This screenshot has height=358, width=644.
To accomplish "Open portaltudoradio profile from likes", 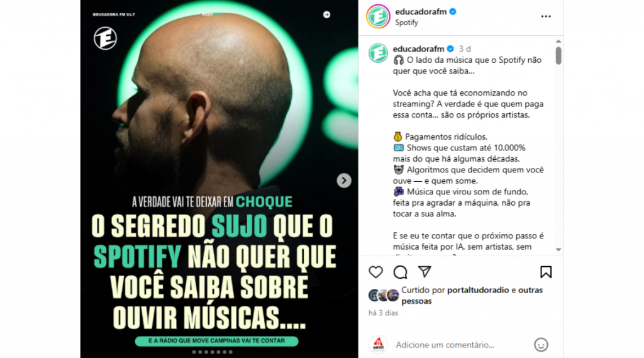I will tap(478, 290).
